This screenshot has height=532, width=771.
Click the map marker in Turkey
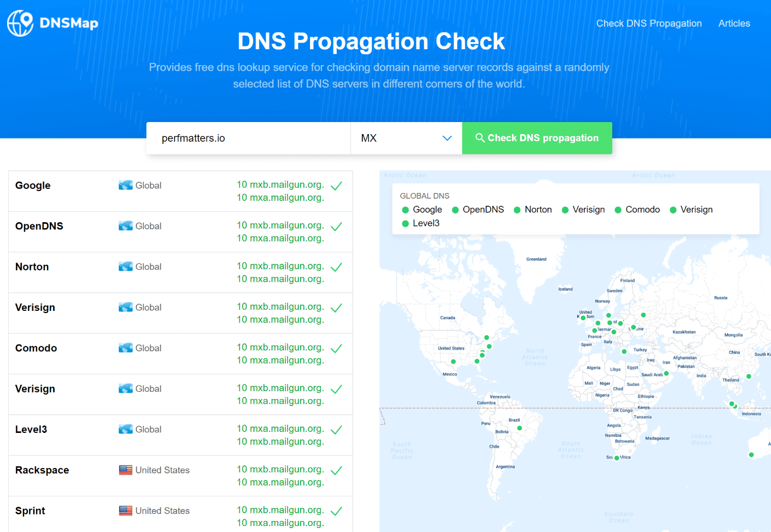tap(624, 351)
